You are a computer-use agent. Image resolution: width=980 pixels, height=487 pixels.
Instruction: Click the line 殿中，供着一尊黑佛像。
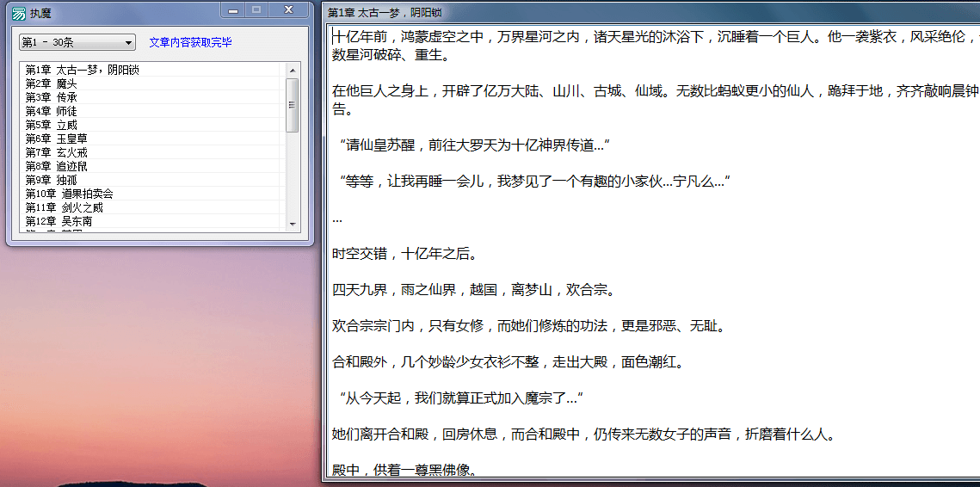point(405,472)
